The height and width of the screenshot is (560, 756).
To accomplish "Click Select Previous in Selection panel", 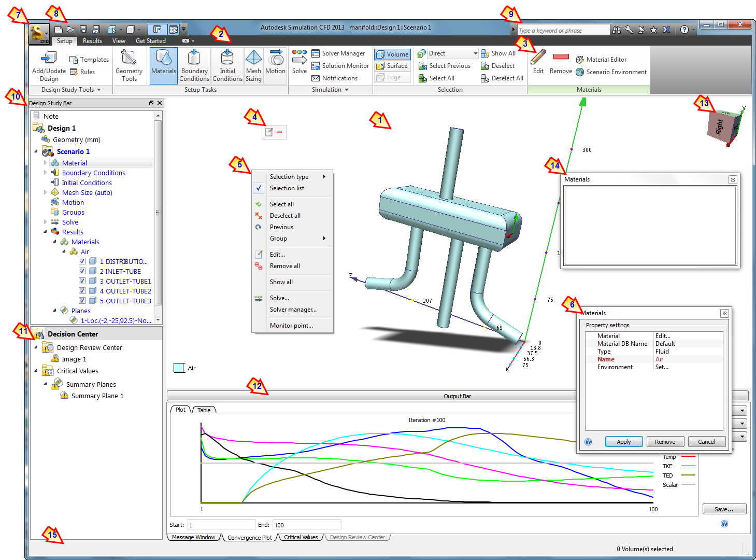I will (445, 66).
